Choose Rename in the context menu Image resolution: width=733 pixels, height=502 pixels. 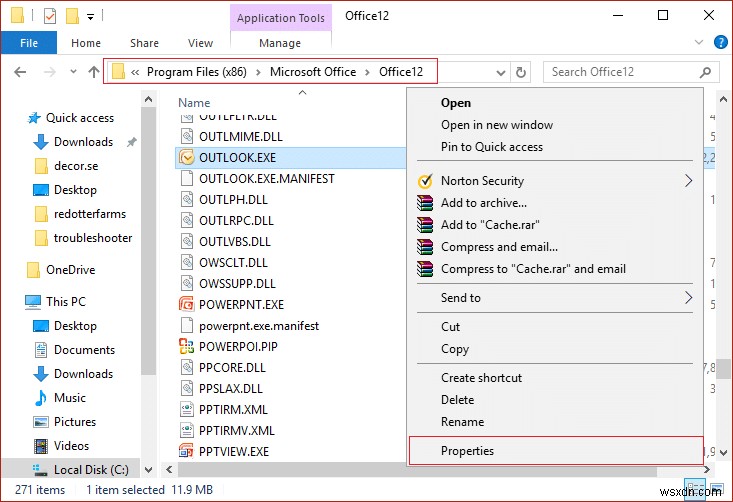[x=554, y=422]
